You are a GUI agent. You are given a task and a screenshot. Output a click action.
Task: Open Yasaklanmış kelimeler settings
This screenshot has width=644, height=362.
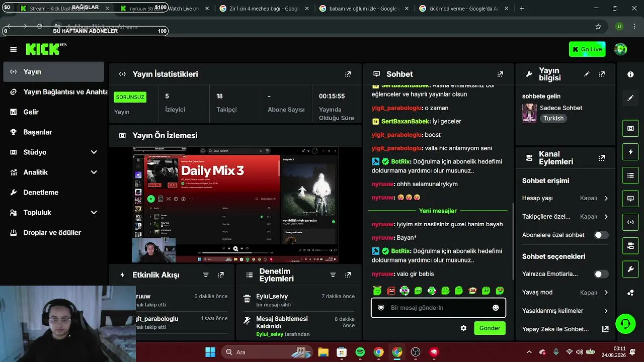566,311
